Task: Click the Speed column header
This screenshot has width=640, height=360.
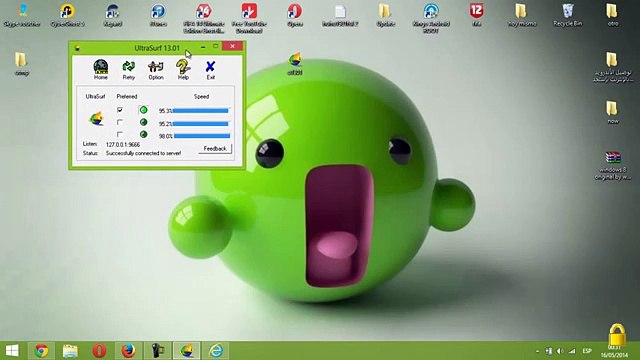Action: tap(201, 96)
